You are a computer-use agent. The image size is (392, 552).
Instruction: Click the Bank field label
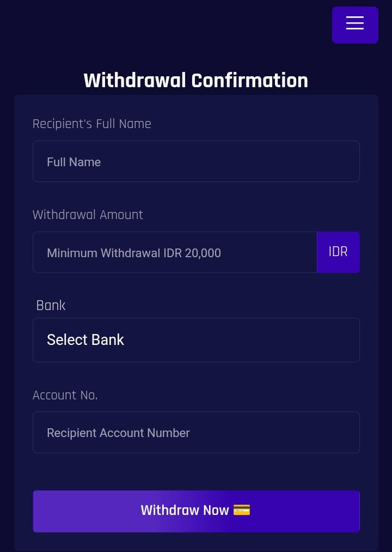(x=51, y=305)
